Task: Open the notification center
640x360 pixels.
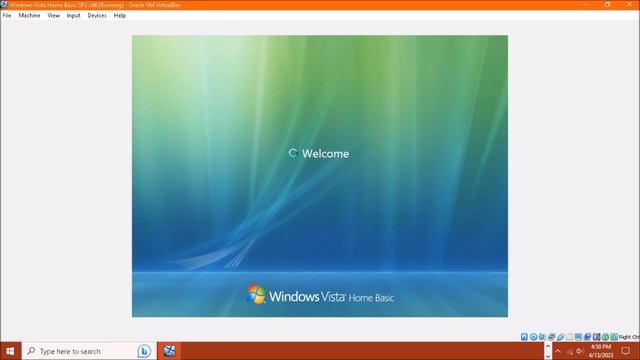Action: click(x=626, y=351)
